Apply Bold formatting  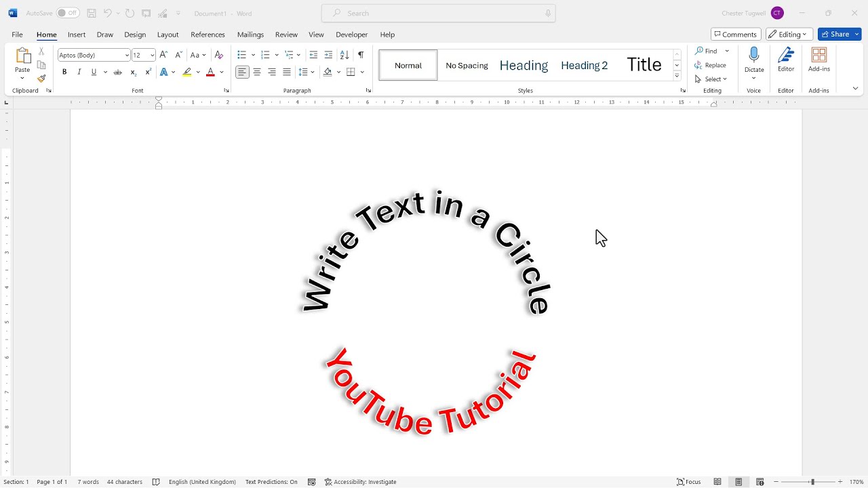coord(64,72)
